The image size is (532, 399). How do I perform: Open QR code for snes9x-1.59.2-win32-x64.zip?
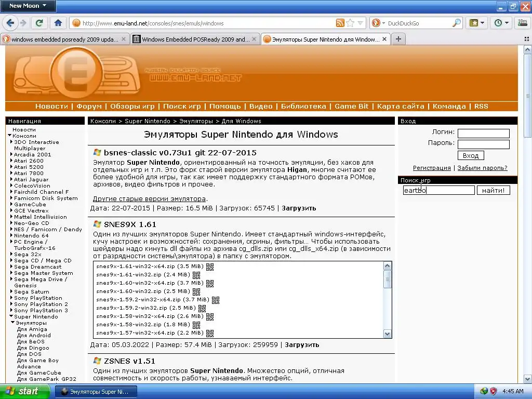[x=216, y=300]
